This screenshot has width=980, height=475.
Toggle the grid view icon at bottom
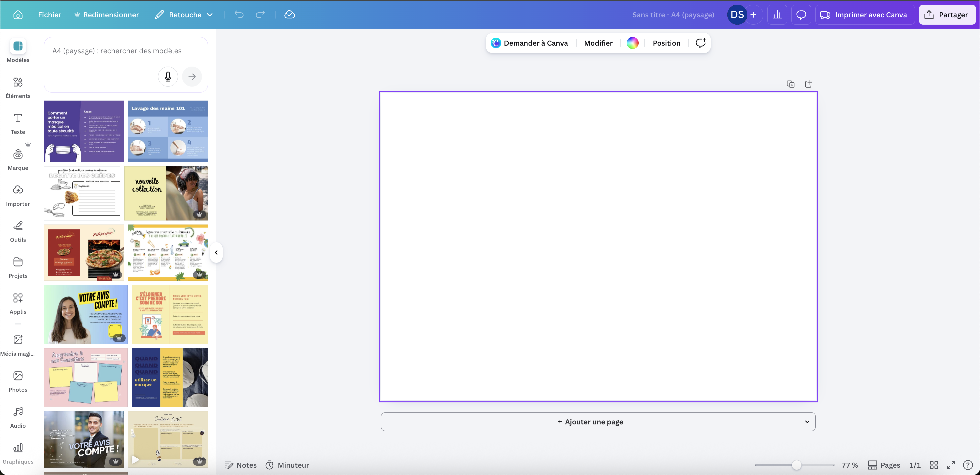pos(934,465)
